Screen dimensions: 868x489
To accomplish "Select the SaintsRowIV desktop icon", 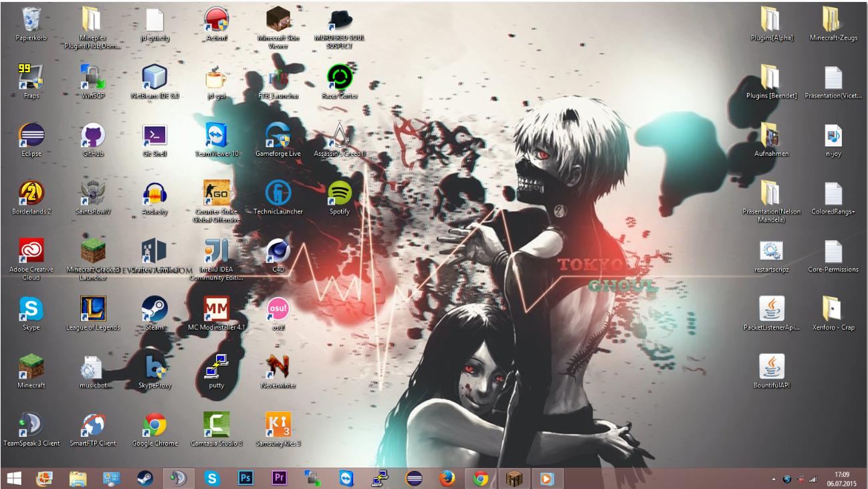I will pyautogui.click(x=93, y=198).
